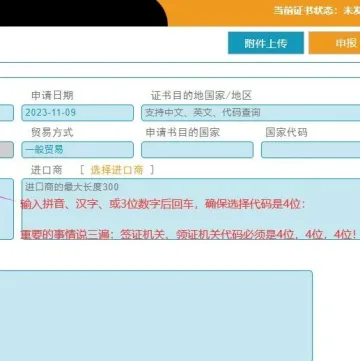This screenshot has height=361, width=360.
Task: Select the partially visible field left of 申请日期
Action: coord(7,113)
